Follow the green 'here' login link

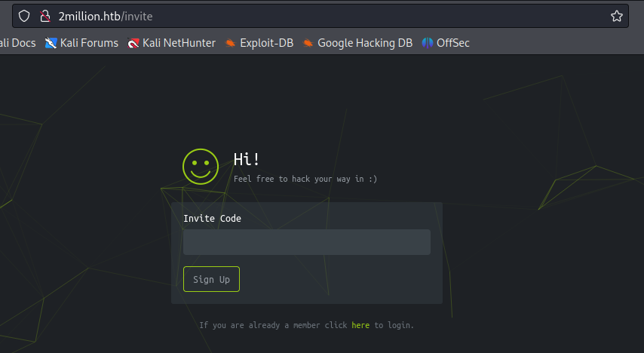coord(360,325)
